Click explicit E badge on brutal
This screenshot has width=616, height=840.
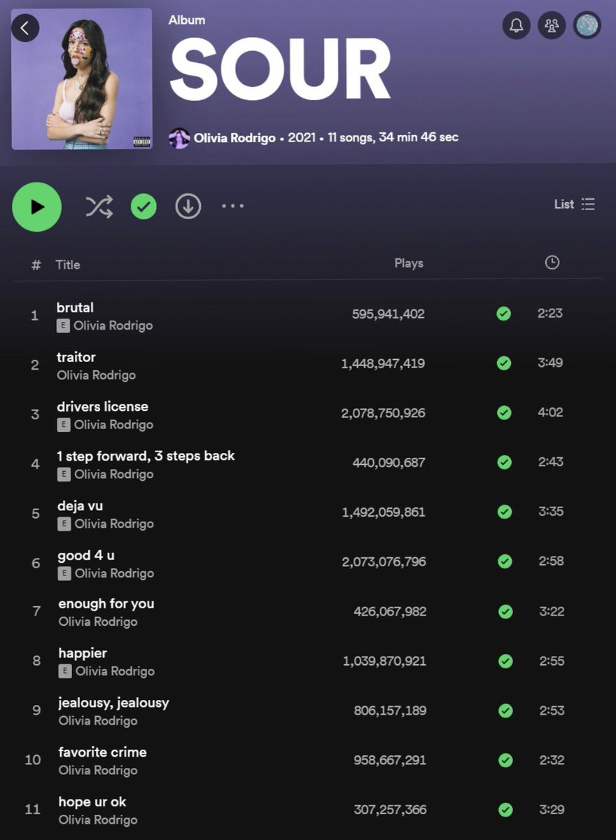(63, 325)
